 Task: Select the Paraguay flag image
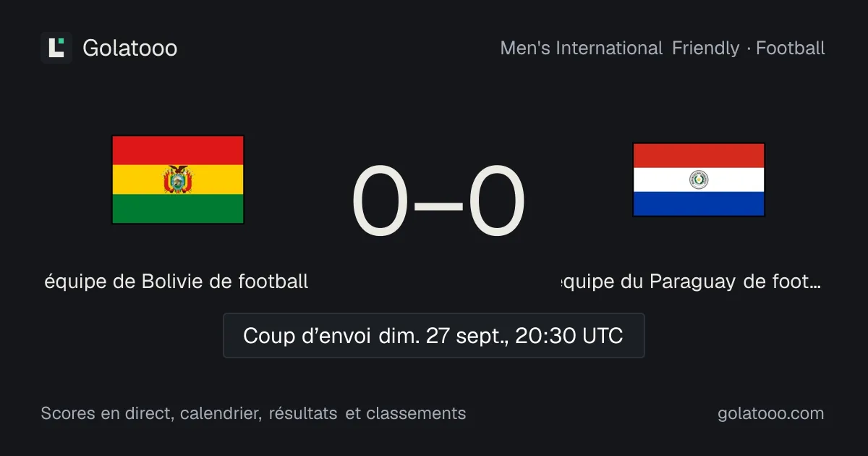tap(699, 180)
